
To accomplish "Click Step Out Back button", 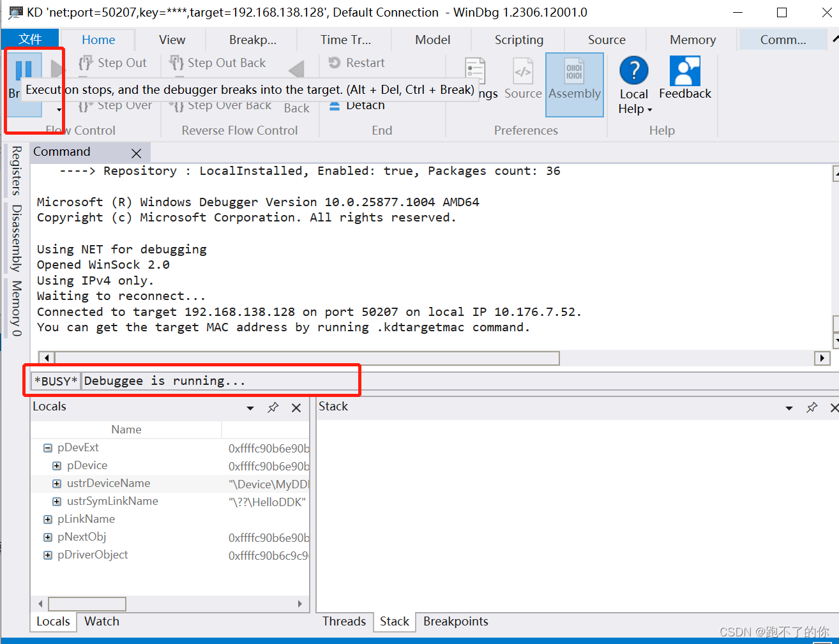I will [217, 63].
